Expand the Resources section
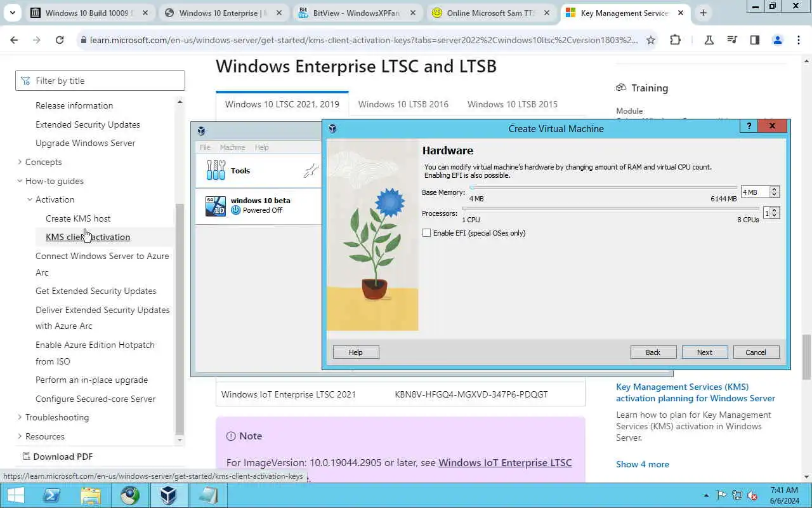This screenshot has height=508, width=812. [20, 436]
